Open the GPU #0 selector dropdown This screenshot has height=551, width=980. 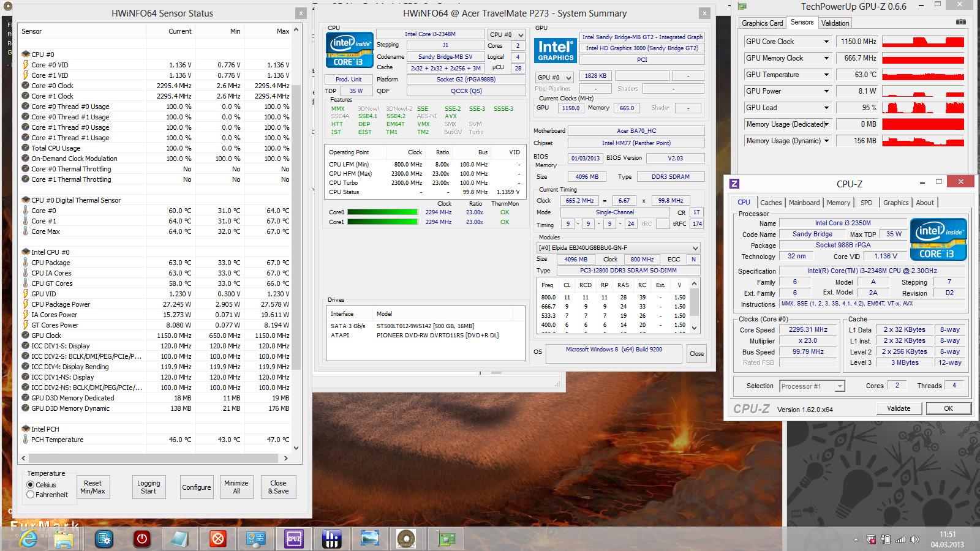[554, 77]
